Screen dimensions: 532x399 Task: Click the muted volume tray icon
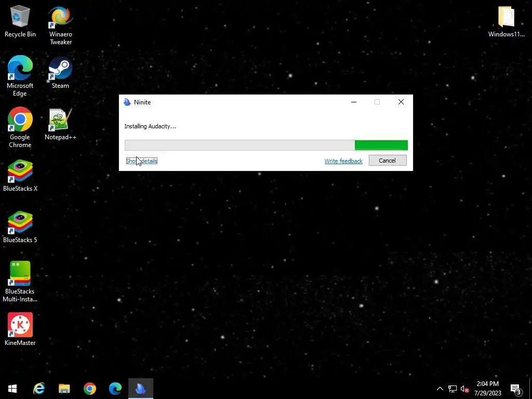click(464, 389)
